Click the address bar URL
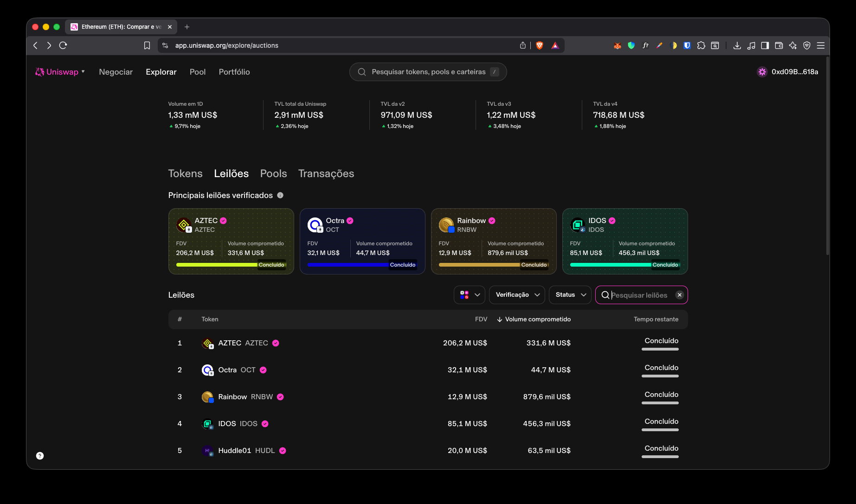This screenshot has height=504, width=856. coord(226,45)
